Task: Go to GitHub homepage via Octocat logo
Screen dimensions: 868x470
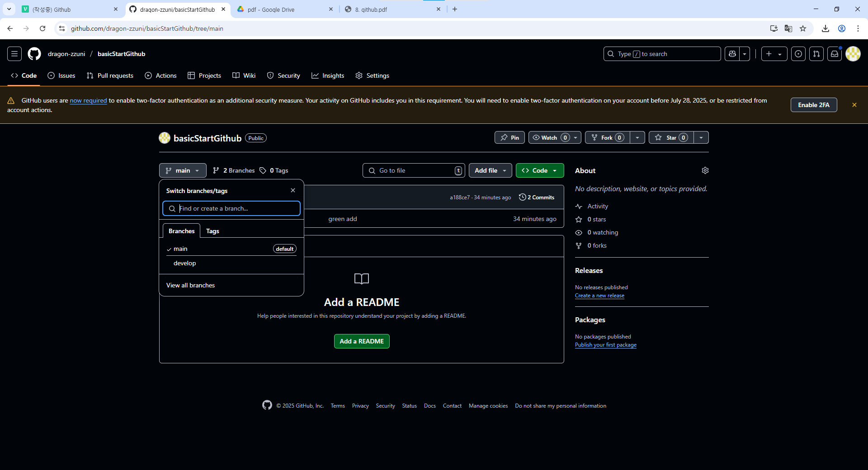Action: [x=34, y=54]
